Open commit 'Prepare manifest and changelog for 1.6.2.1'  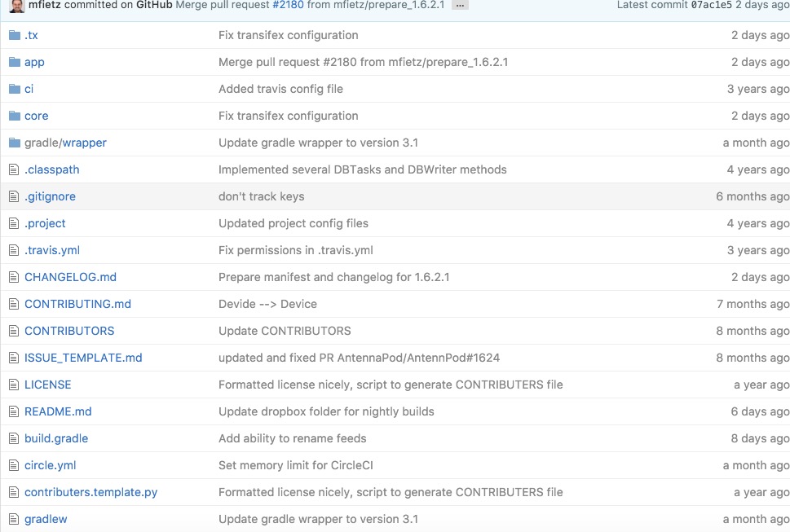tap(334, 277)
